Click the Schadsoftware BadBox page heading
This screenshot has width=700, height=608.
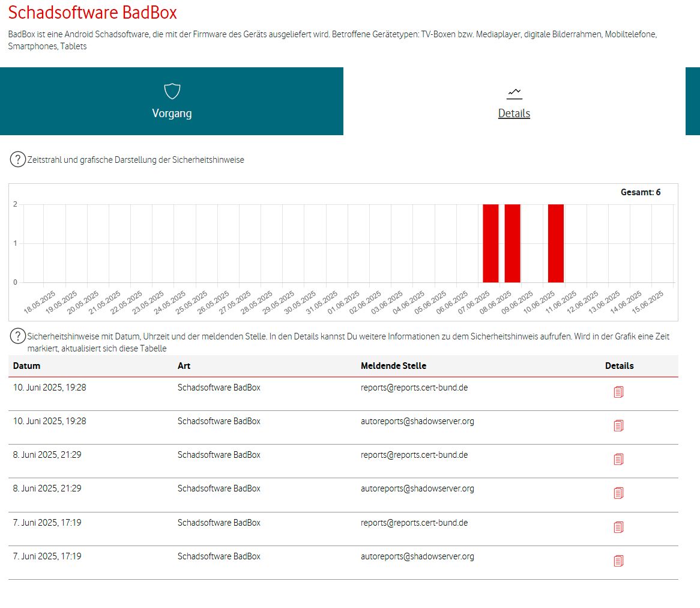pyautogui.click(x=92, y=13)
